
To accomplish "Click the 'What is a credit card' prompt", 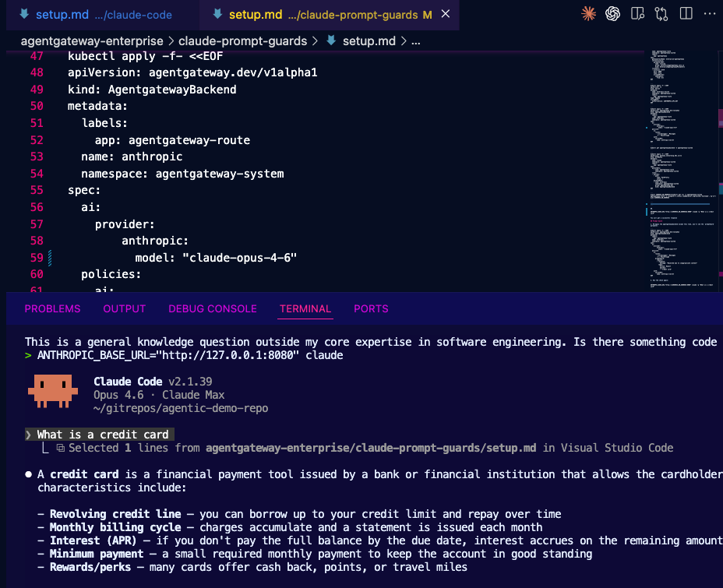I will [102, 435].
